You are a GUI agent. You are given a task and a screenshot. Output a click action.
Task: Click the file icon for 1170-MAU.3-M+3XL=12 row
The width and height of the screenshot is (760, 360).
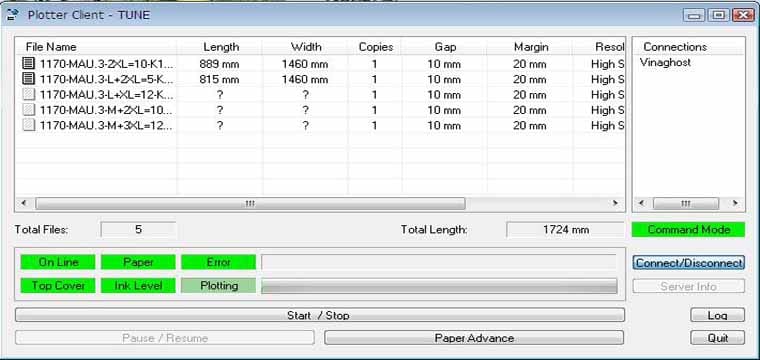pos(29,125)
